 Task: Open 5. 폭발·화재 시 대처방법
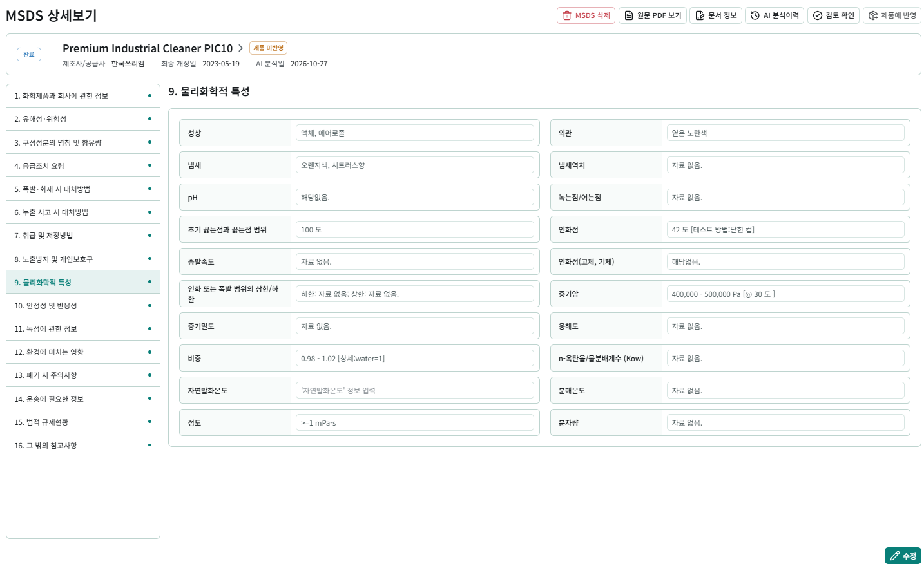pos(83,189)
